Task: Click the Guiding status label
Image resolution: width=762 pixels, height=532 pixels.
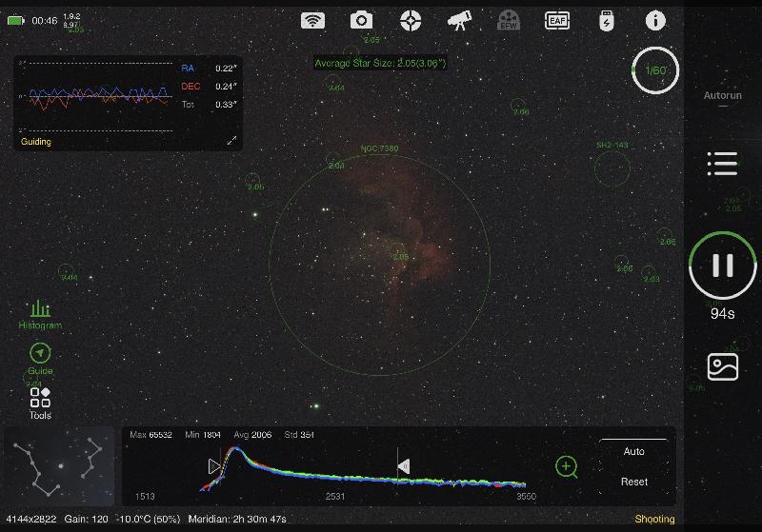Action: 36,142
